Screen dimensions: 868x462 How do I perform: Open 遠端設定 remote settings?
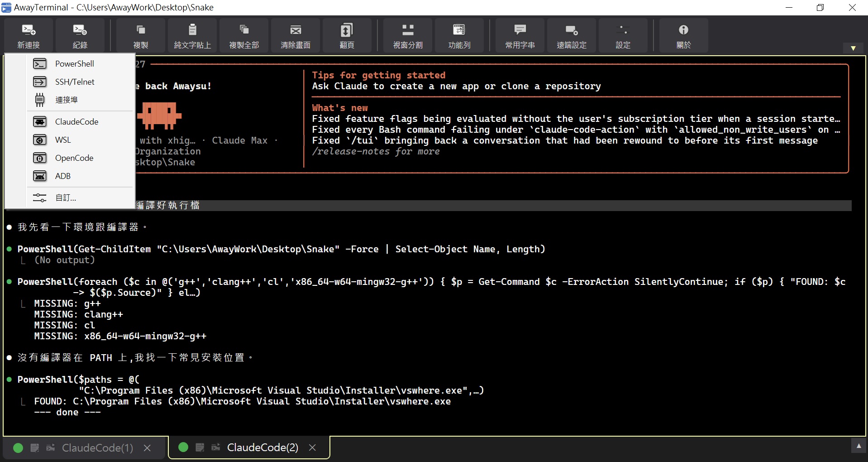[x=572, y=36]
